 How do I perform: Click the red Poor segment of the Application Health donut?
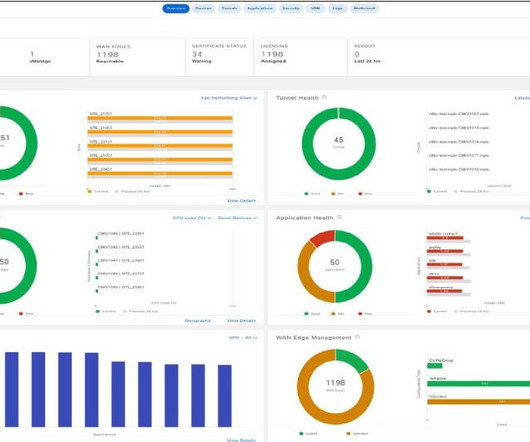[x=323, y=238]
